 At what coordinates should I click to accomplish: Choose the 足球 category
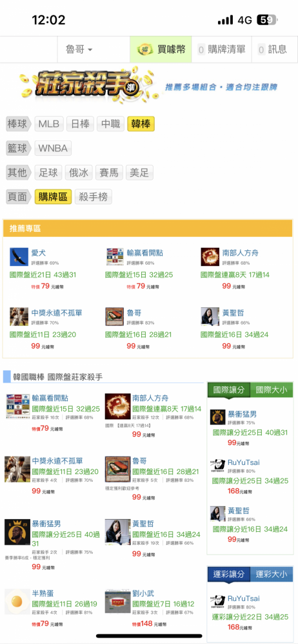click(x=48, y=173)
